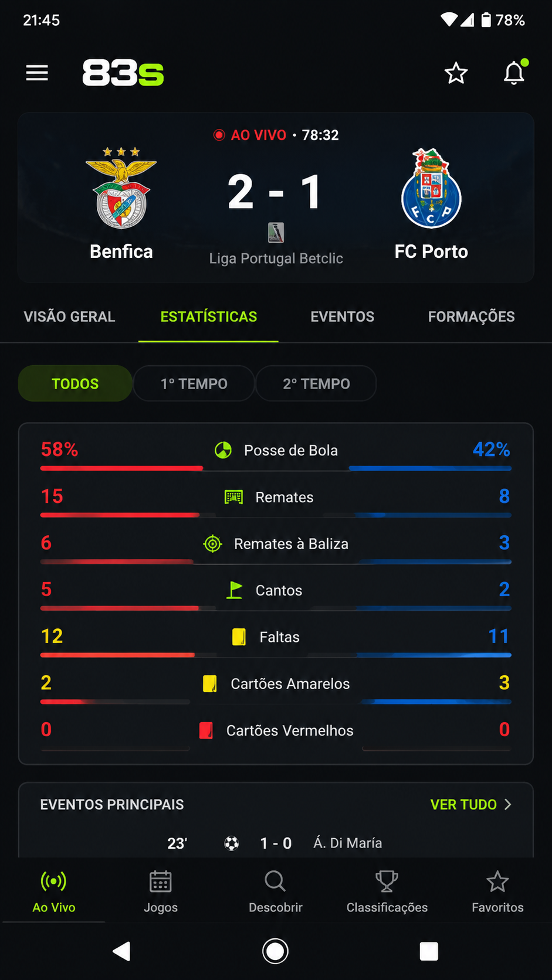The image size is (552, 980).
Task: Tap the Posse de Bola red bar
Action: click(x=121, y=468)
